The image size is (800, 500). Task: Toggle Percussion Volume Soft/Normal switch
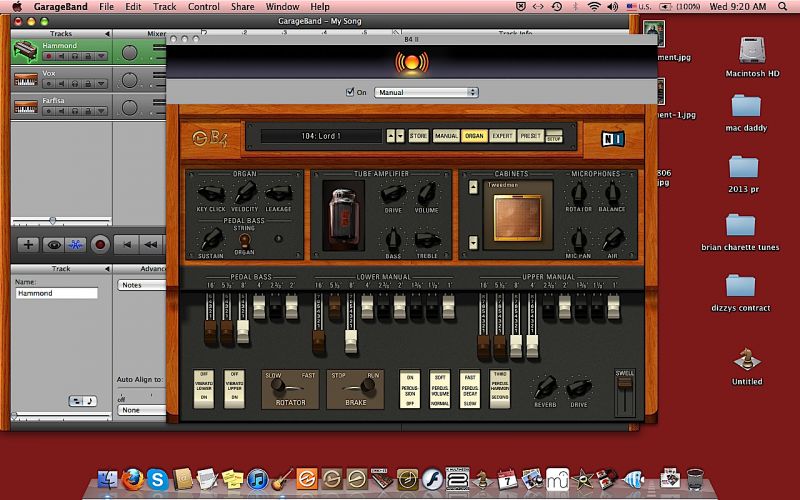click(440, 389)
